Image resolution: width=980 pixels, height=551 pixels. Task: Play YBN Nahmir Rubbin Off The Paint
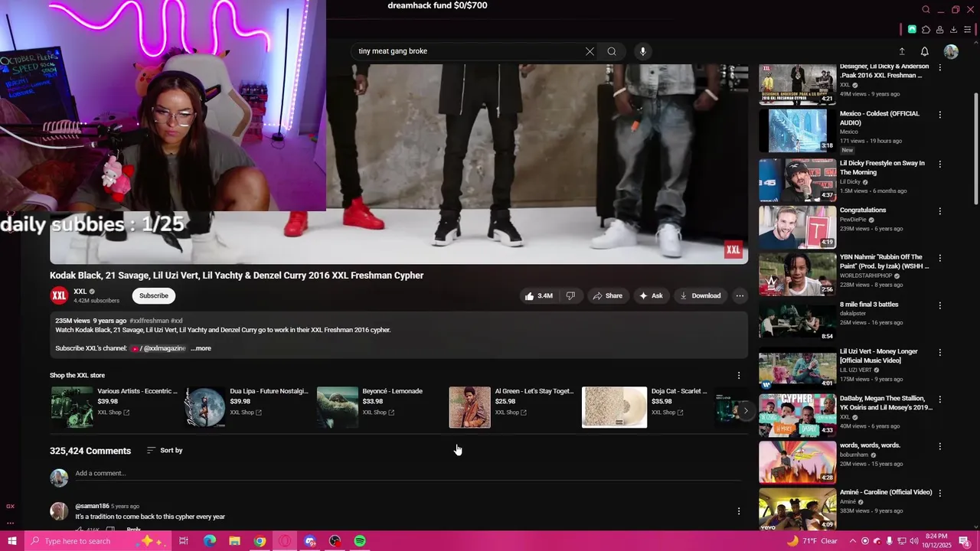pos(797,274)
